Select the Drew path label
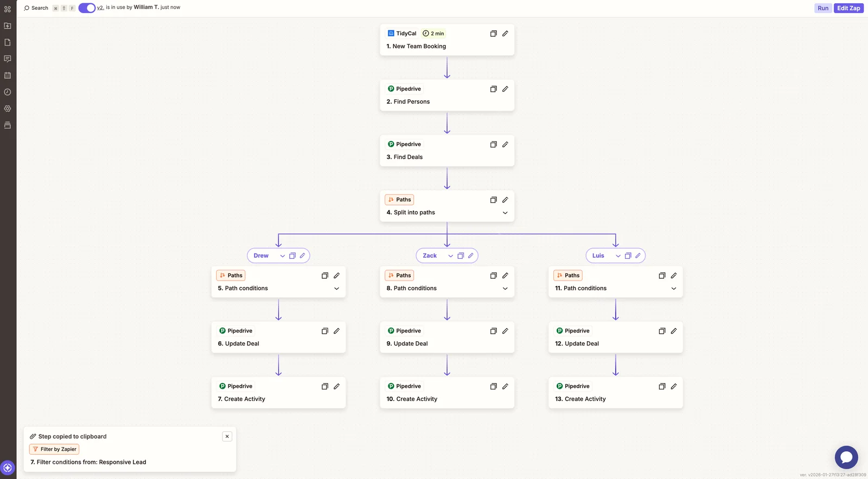This screenshot has width=868, height=479. click(261, 256)
